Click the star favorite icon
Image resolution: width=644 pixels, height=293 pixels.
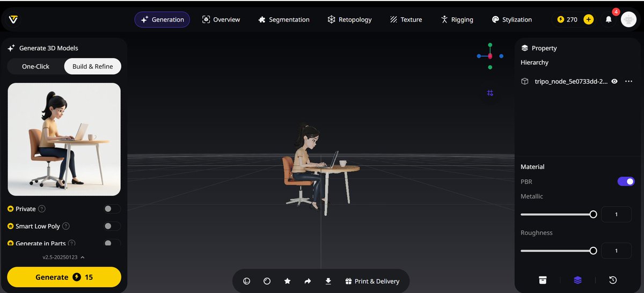(287, 281)
